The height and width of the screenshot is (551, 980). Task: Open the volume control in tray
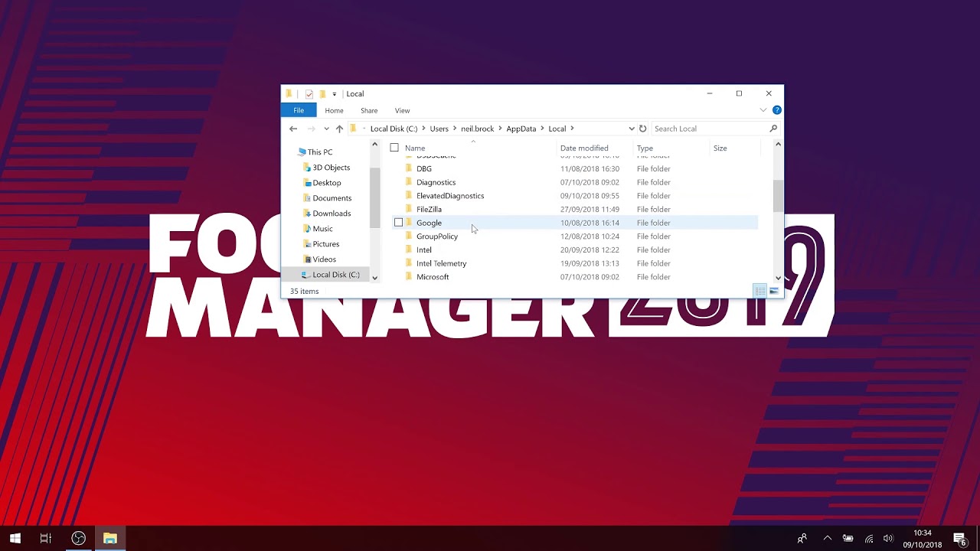(888, 539)
